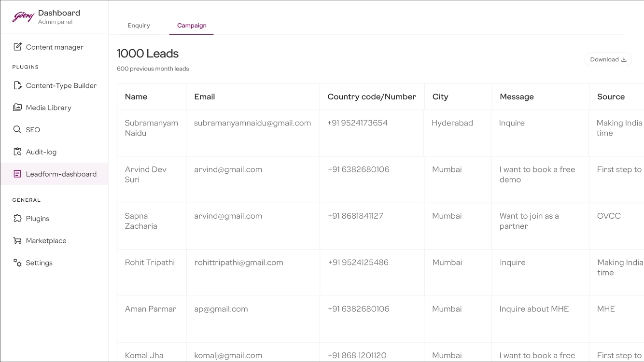Click the Audit-log icon

click(17, 152)
